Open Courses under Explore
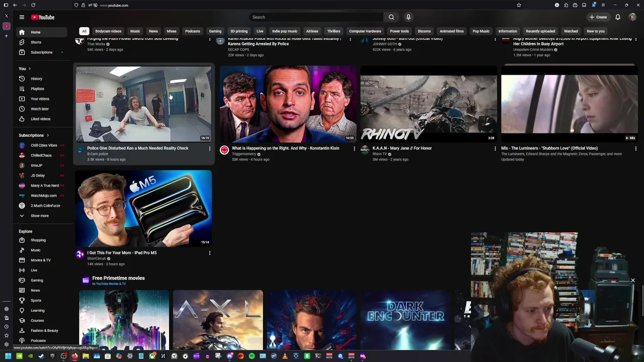The height and width of the screenshot is (362, 644). coord(40,320)
